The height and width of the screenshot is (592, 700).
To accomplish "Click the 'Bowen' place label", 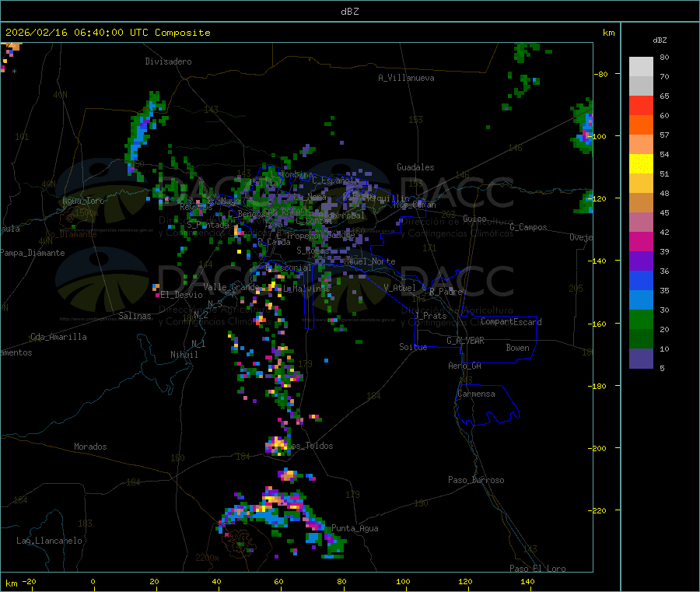I will pyautogui.click(x=518, y=347).
